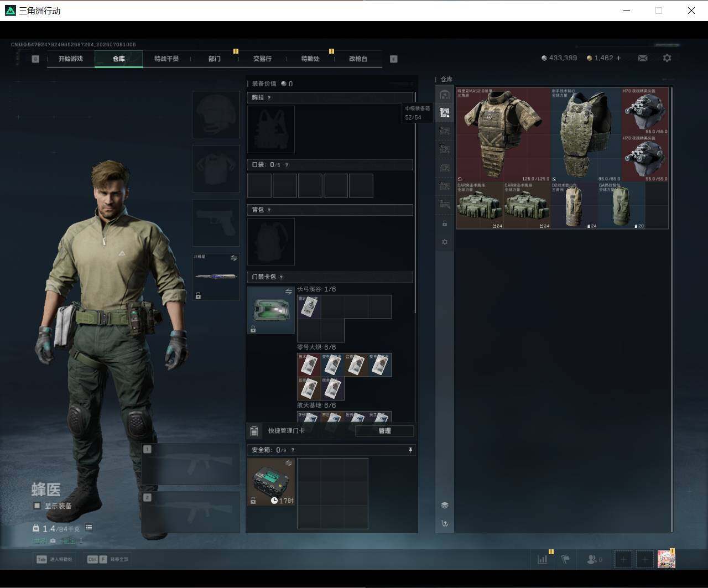
Task: Add premium currency with plus icon
Action: (618, 58)
